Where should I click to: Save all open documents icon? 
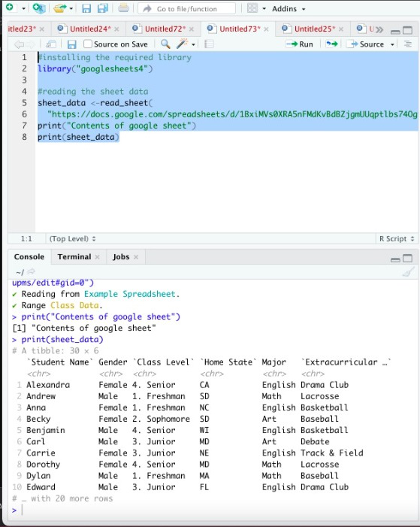point(102,8)
